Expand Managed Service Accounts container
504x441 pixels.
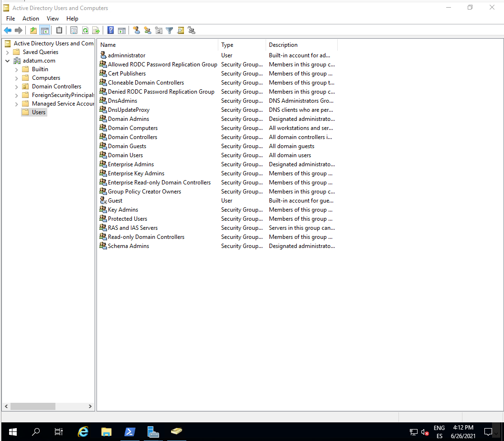point(16,104)
